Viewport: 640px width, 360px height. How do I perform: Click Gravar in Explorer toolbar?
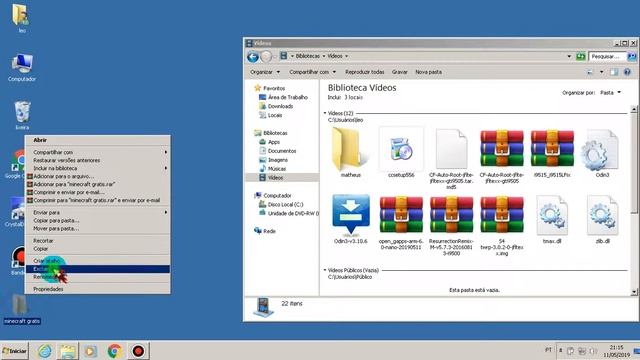coord(400,72)
